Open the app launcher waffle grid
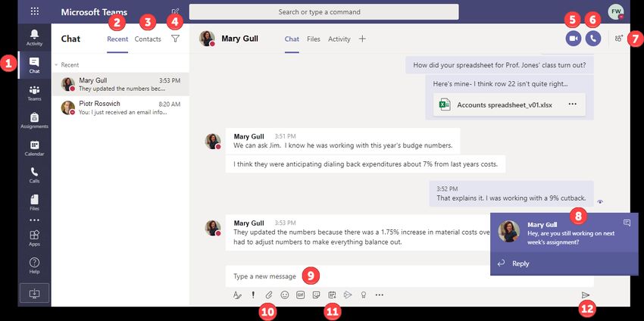Viewport: 644px width, 321px height. tap(35, 11)
